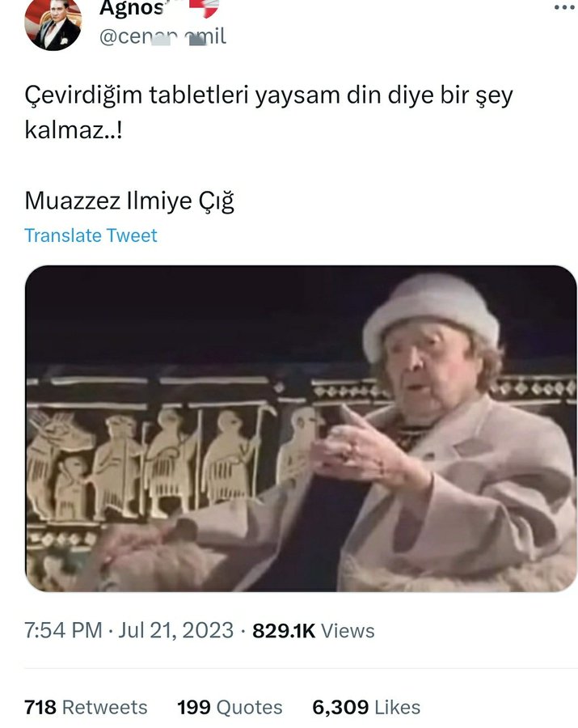Screen dimensions: 578x728
Task: Click the Translate Tweet link
Action: (91, 235)
